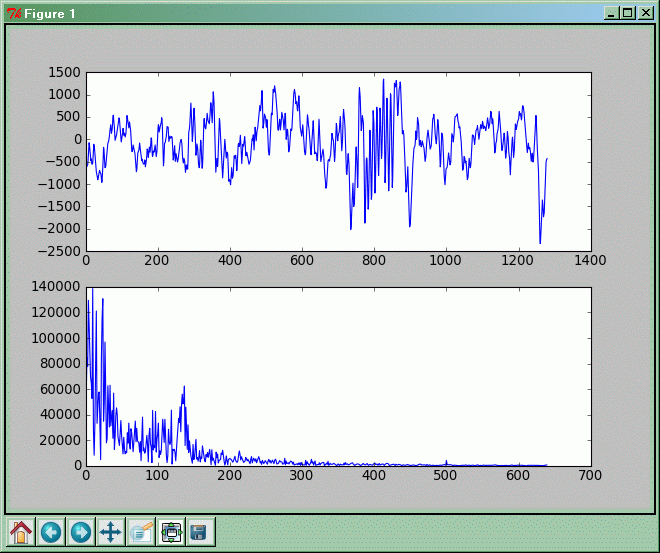Click the deepest dip near x=1260
Image resolution: width=660 pixels, height=553 pixels.
(x=540, y=242)
